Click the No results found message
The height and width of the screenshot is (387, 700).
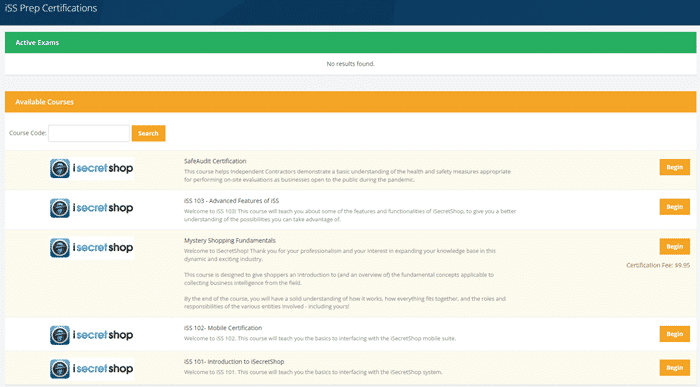click(350, 64)
